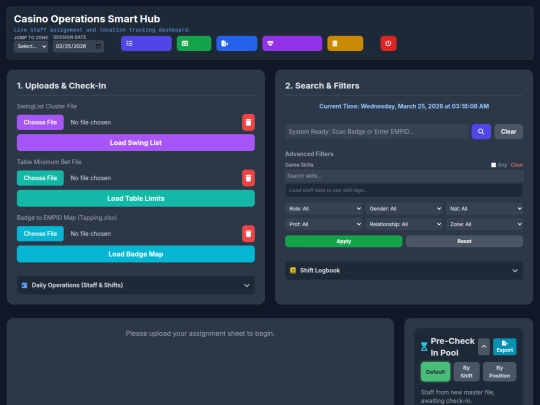
Task: Click the purple heartbeat-icon header button
Action: pyautogui.click(x=292, y=43)
